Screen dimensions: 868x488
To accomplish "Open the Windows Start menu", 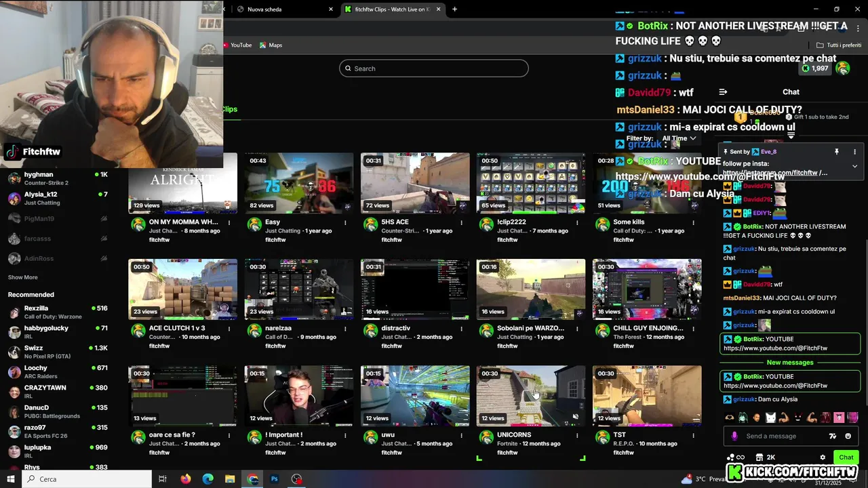I will [11, 479].
